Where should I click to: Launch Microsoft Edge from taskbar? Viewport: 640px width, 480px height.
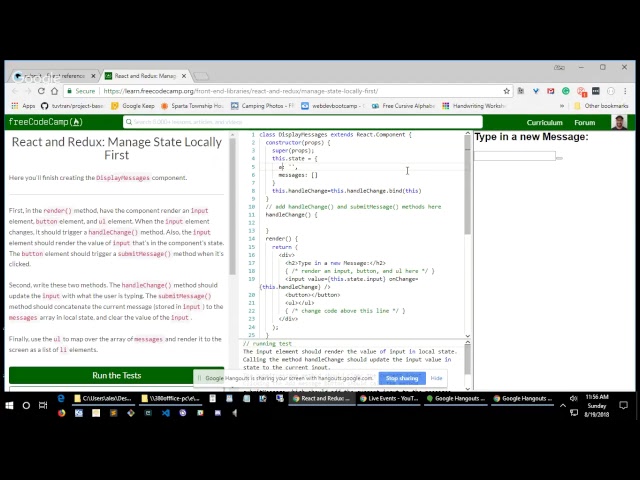click(x=61, y=398)
